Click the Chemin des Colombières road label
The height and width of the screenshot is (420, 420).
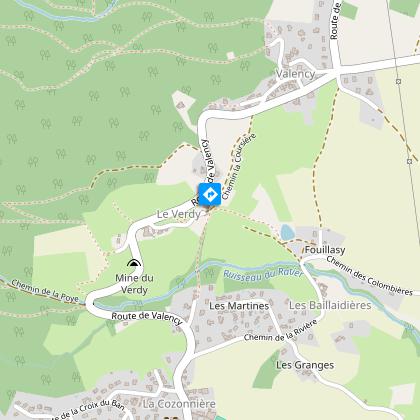[369, 276]
